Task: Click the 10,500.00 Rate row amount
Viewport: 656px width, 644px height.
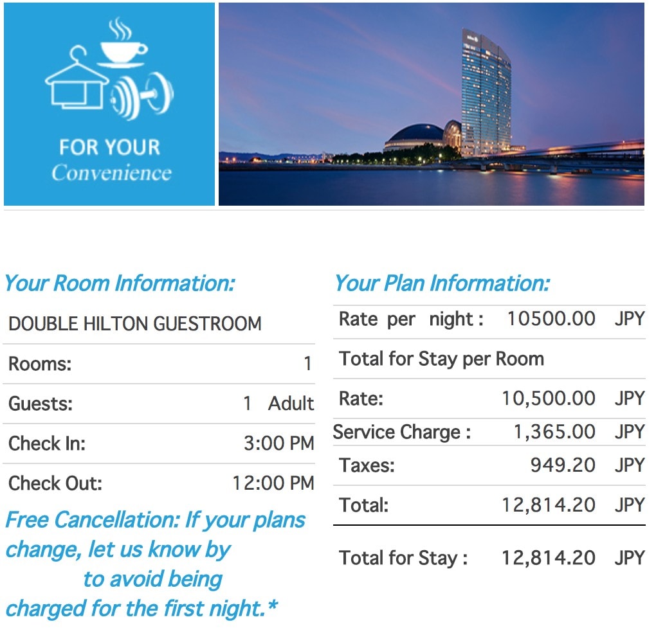Action: [549, 398]
